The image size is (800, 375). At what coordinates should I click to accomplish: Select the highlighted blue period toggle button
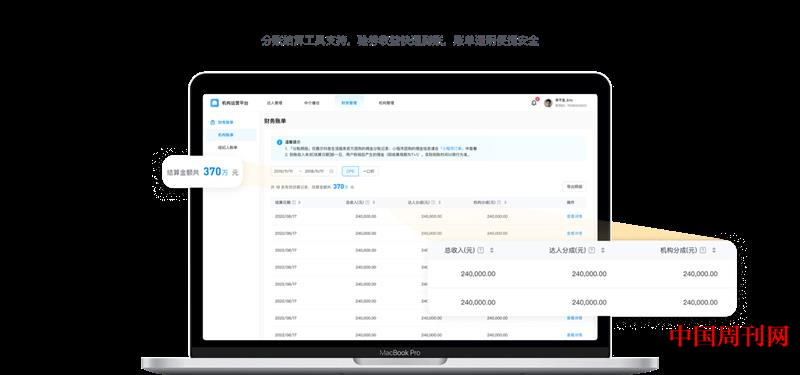[350, 171]
